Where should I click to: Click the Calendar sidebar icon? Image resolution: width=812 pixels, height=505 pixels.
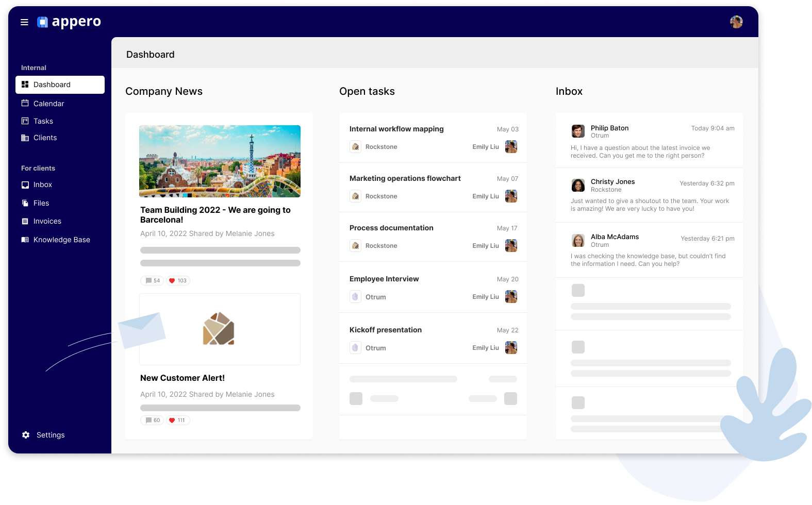click(x=25, y=103)
